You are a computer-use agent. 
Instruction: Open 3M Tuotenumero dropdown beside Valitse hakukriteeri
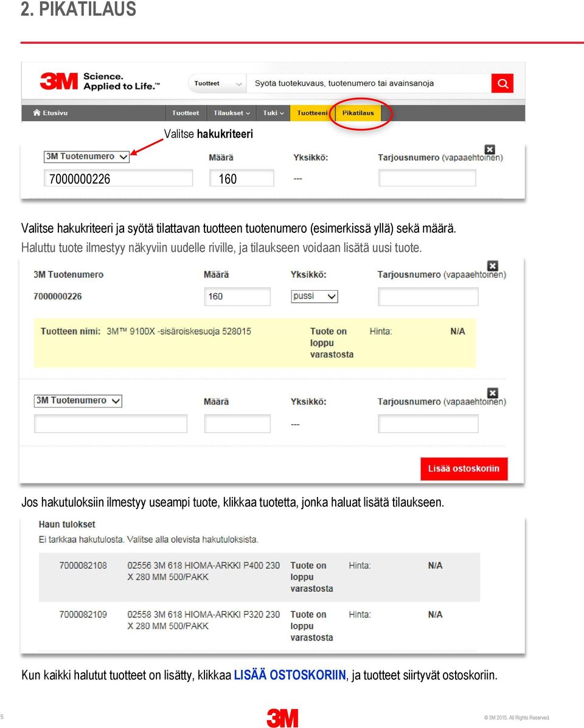[x=86, y=157]
